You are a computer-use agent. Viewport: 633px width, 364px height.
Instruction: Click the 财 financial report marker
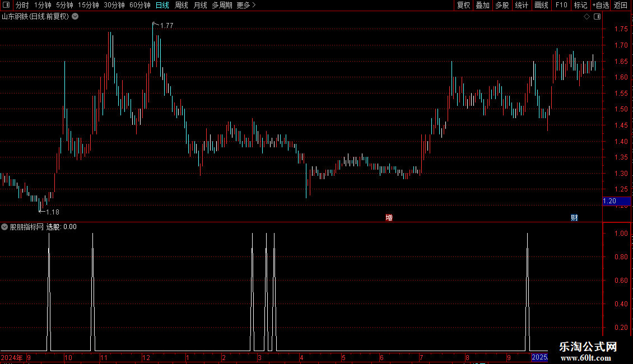574,217
